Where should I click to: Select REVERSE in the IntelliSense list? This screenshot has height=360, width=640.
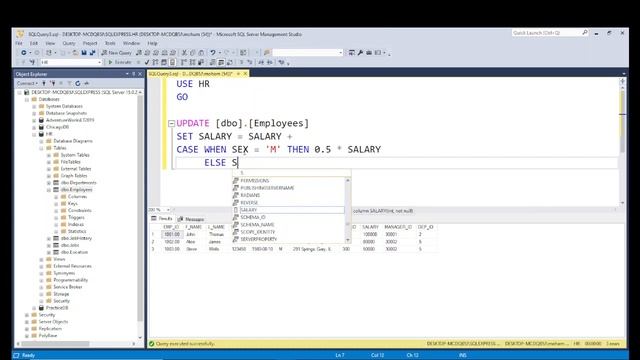tap(289, 202)
